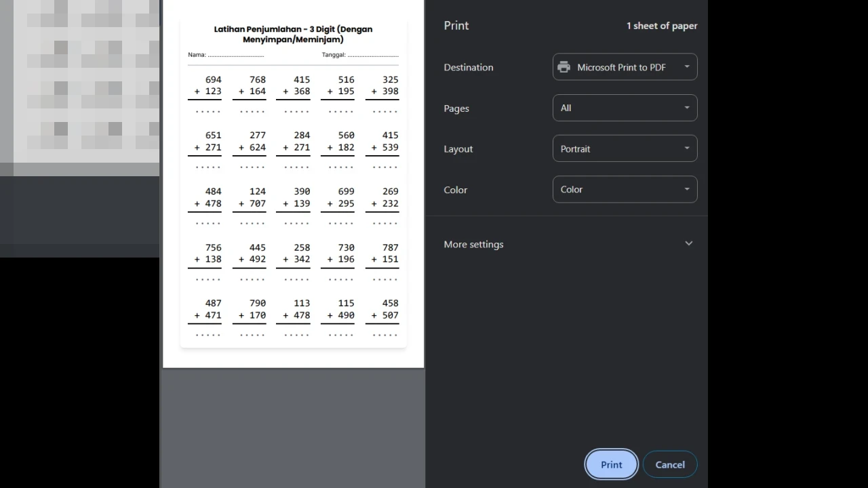Viewport: 868px width, 488px height.
Task: Click the Print dialog heading
Action: [x=456, y=26]
